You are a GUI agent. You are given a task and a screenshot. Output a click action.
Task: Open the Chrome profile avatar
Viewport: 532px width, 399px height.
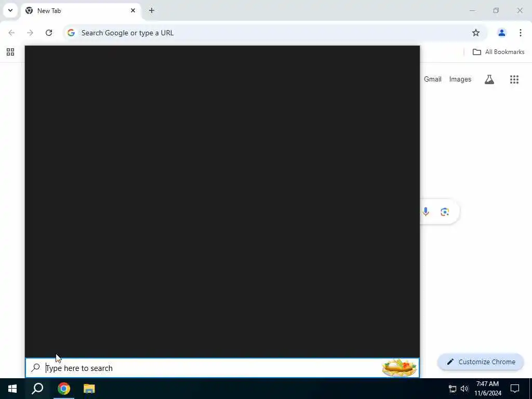pos(501,33)
